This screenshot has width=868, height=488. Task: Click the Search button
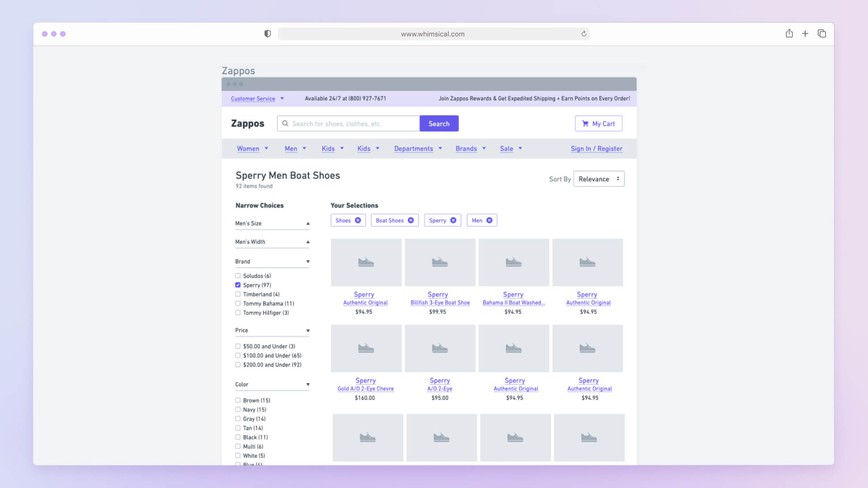pos(439,123)
